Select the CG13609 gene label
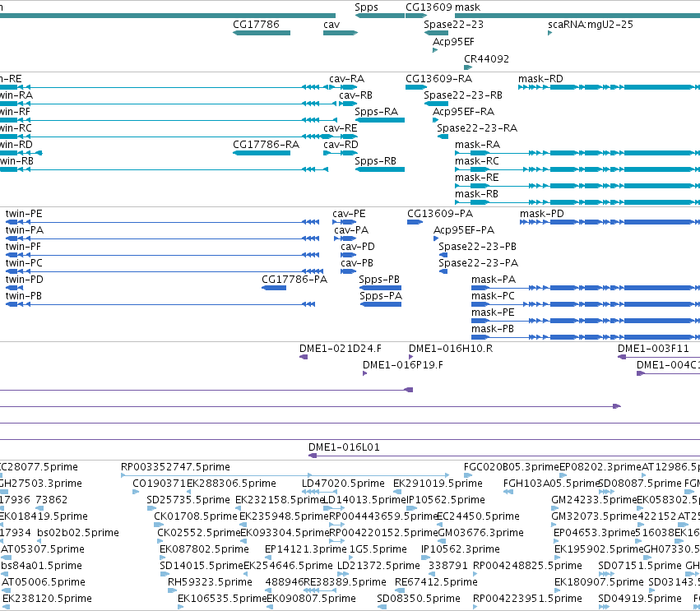This screenshot has width=700, height=611. pyautogui.click(x=429, y=7)
